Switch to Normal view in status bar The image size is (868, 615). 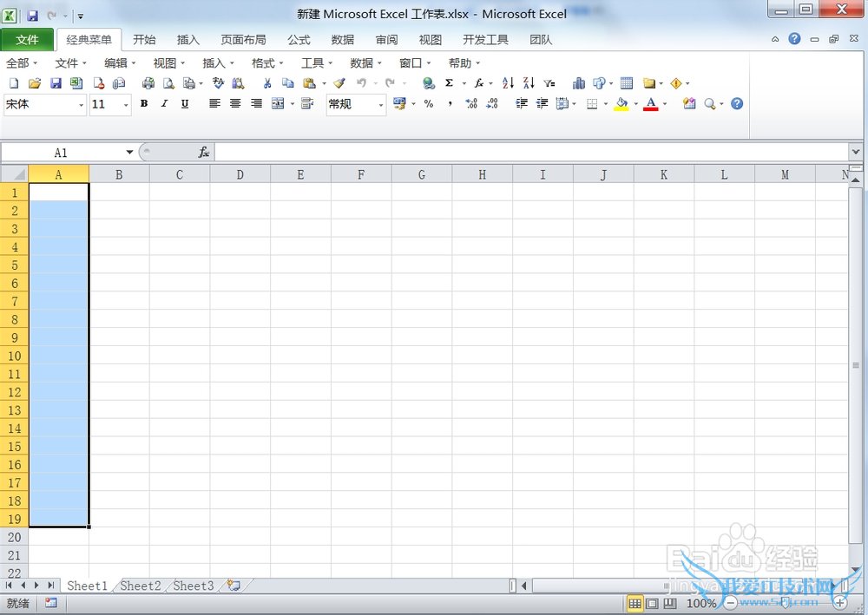point(635,604)
